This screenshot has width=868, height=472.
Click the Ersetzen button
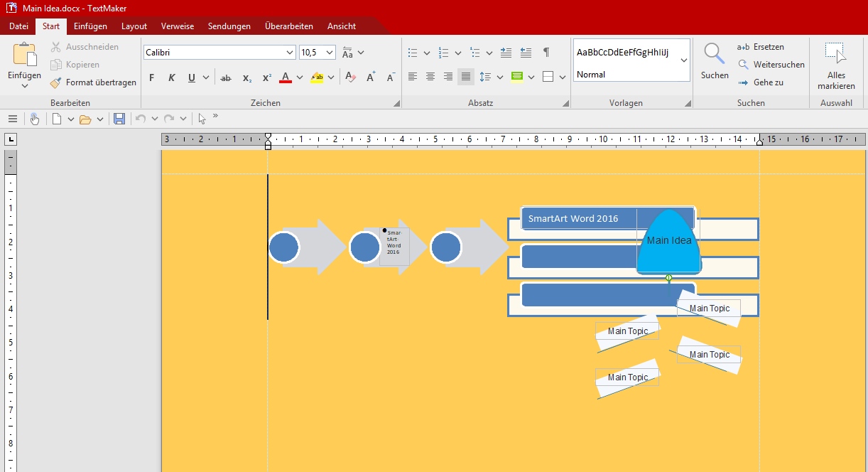pyautogui.click(x=761, y=47)
